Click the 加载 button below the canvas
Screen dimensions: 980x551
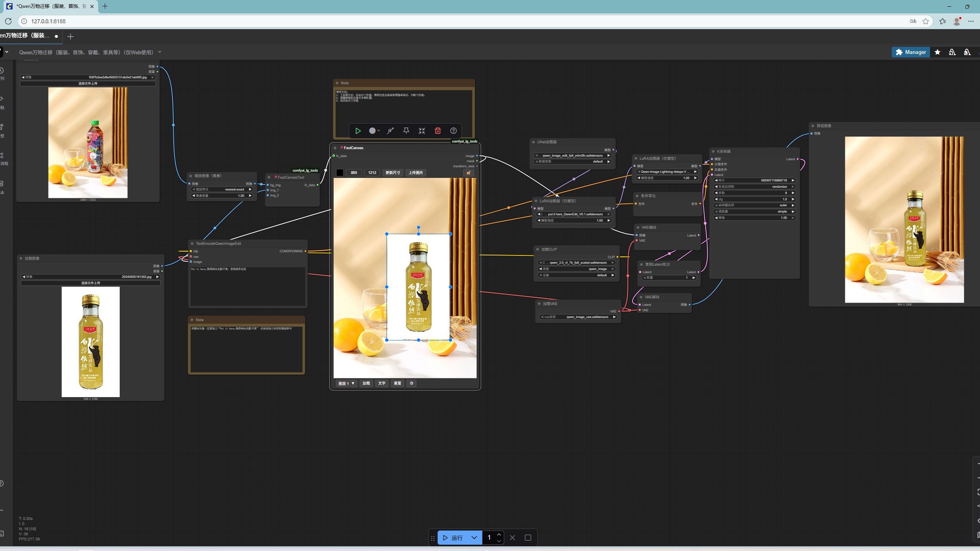[366, 383]
